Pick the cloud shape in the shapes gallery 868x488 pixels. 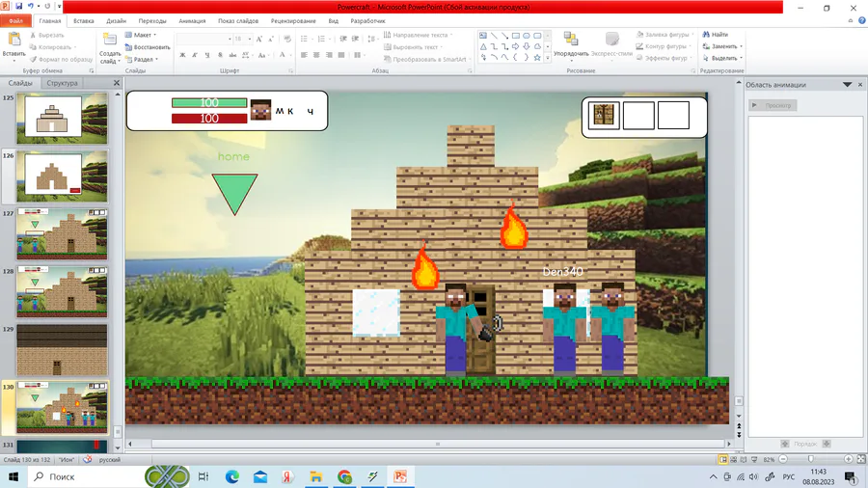[x=537, y=46]
